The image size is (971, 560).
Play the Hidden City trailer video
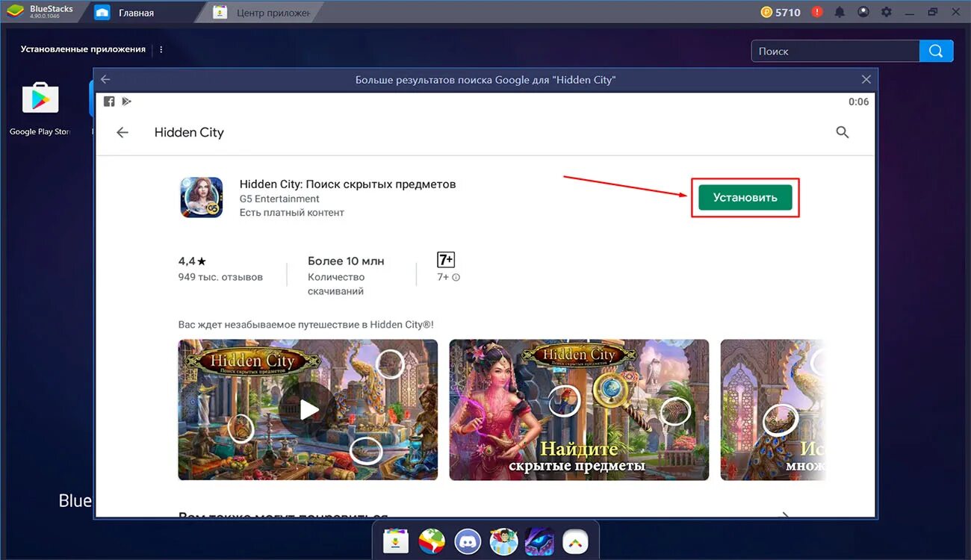(308, 410)
